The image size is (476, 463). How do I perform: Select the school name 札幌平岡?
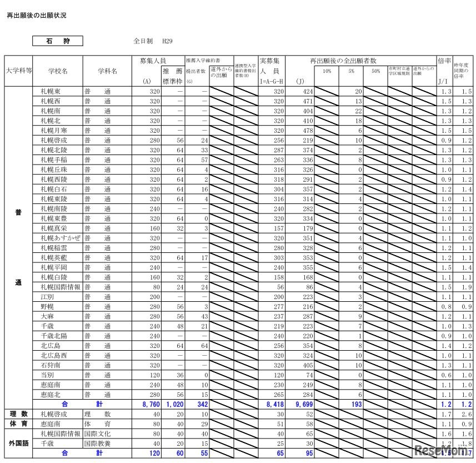pyautogui.click(x=54, y=267)
